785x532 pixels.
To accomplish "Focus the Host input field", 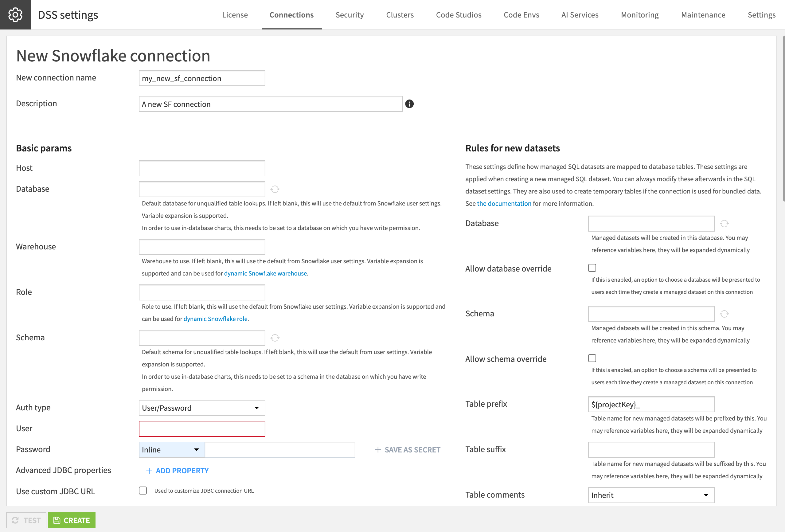I will 202,168.
